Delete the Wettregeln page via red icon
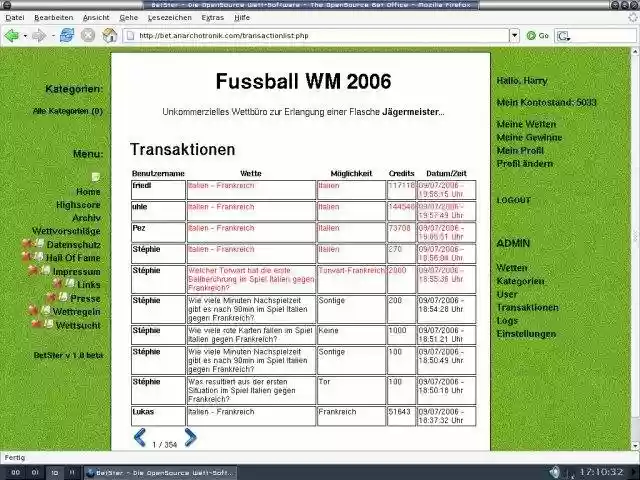The image size is (640, 480). [x=33, y=311]
